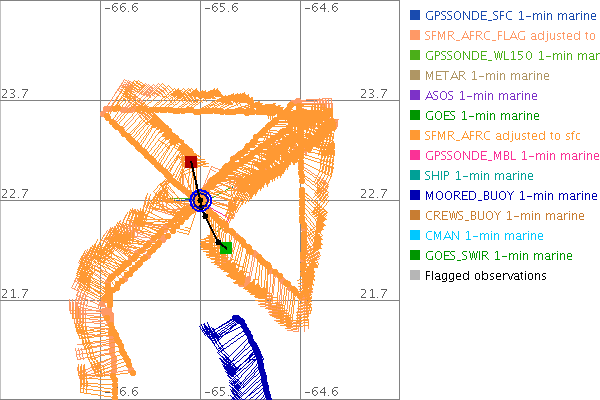Click the CMAN cyan legend swatch
The width and height of the screenshot is (600, 400).
[415, 236]
